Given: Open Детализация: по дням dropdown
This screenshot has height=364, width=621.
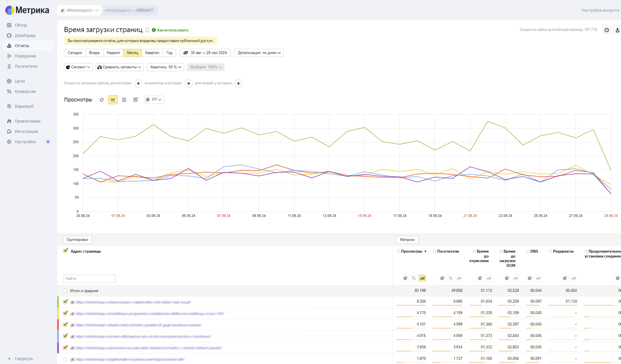Looking at the screenshot, I should click(x=259, y=53).
